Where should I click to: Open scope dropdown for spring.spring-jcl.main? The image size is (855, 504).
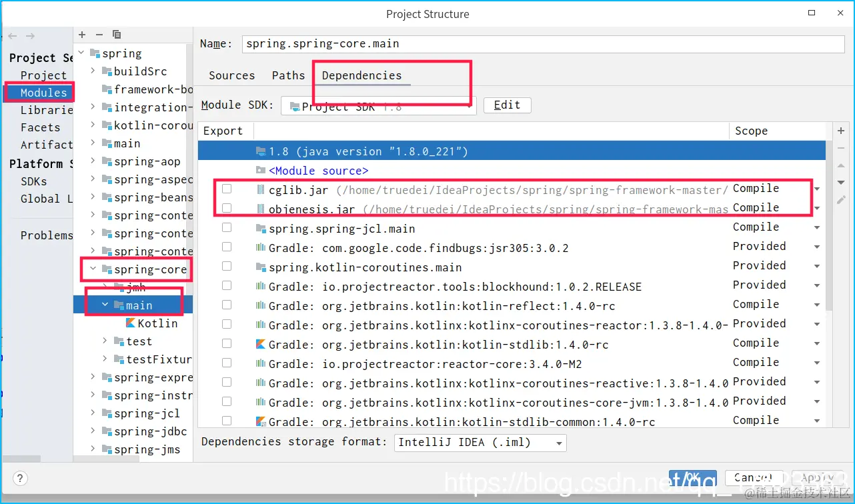click(817, 228)
